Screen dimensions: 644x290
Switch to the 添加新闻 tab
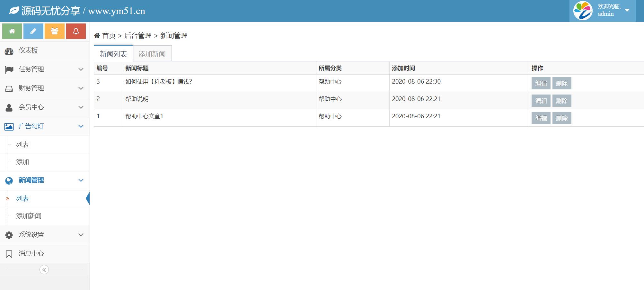point(152,54)
